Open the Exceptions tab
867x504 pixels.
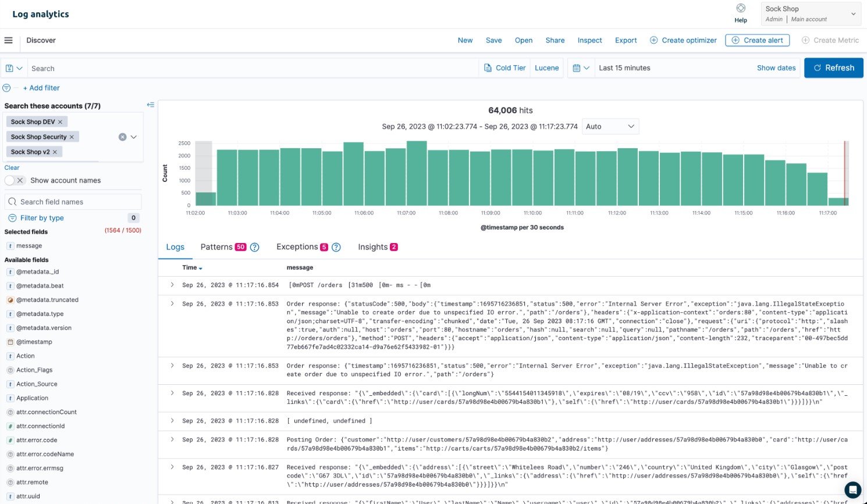298,246
